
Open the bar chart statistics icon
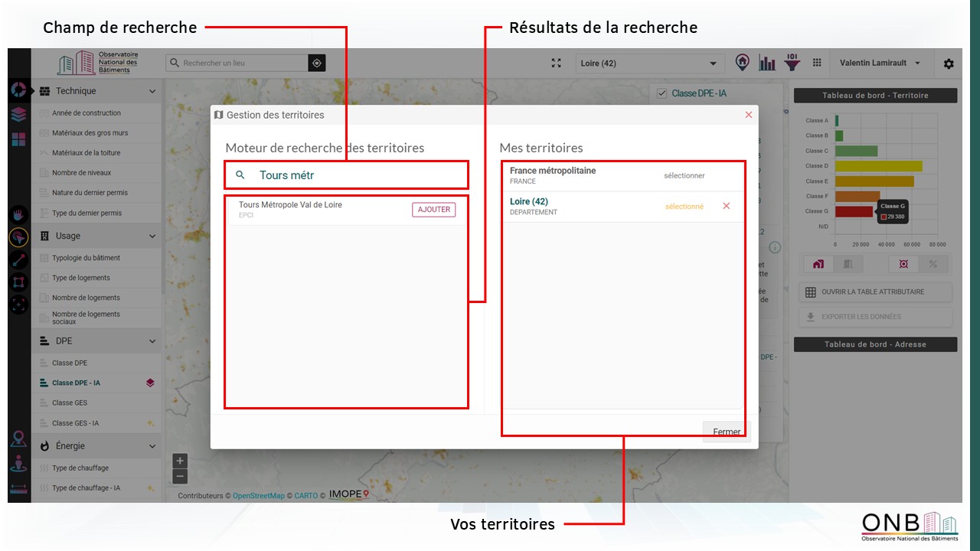767,63
